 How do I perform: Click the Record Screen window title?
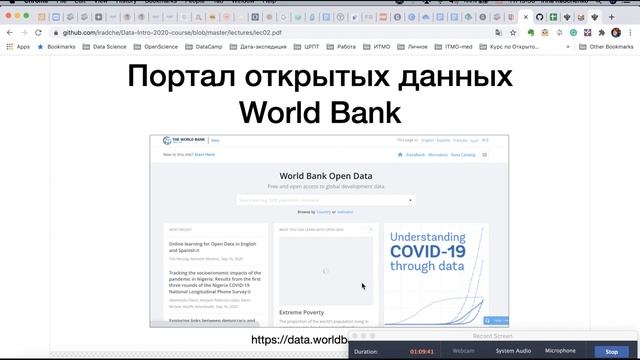(x=492, y=336)
